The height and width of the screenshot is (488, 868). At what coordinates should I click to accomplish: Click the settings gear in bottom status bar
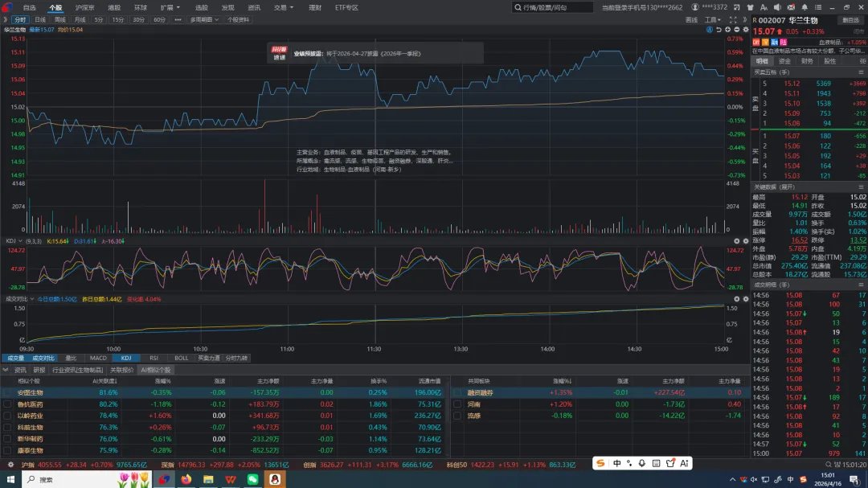tap(10, 465)
